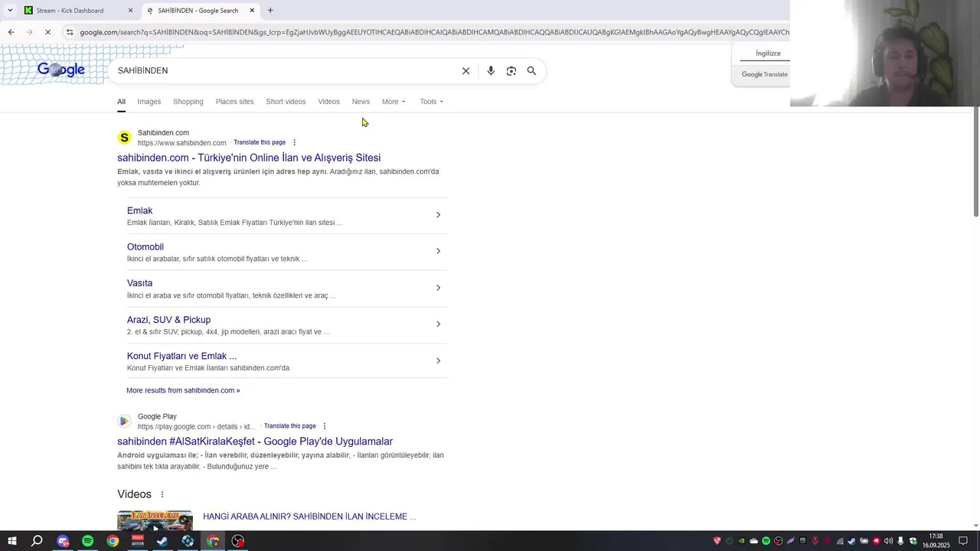980x551 pixels.
Task: Click the Sahibinden yellow S favicon
Action: (124, 138)
